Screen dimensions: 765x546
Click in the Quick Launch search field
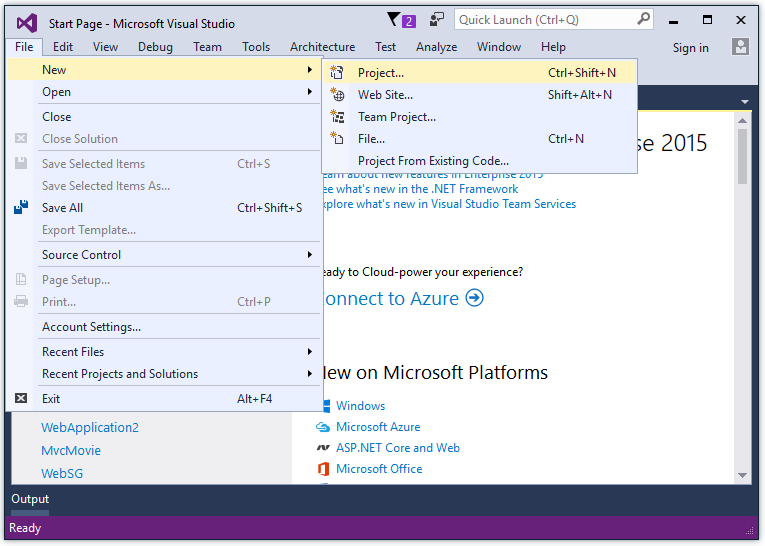545,20
